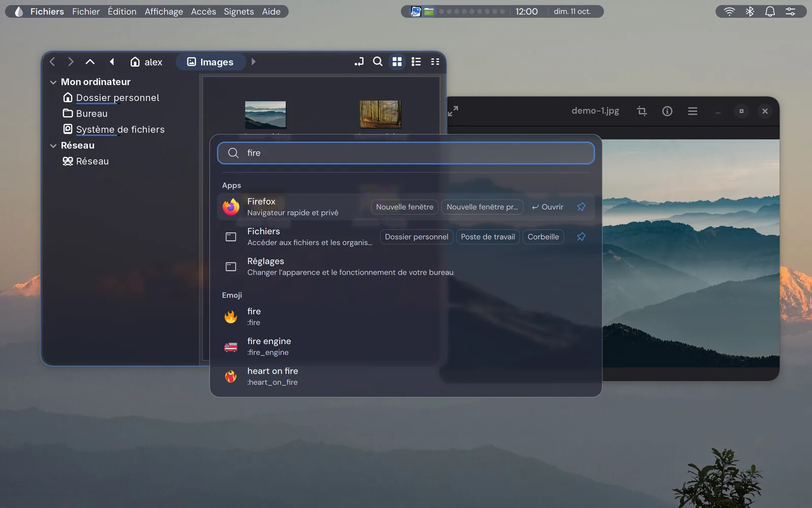Toggle the location entry icon in file manager
812x508 pixels.
coord(359,61)
